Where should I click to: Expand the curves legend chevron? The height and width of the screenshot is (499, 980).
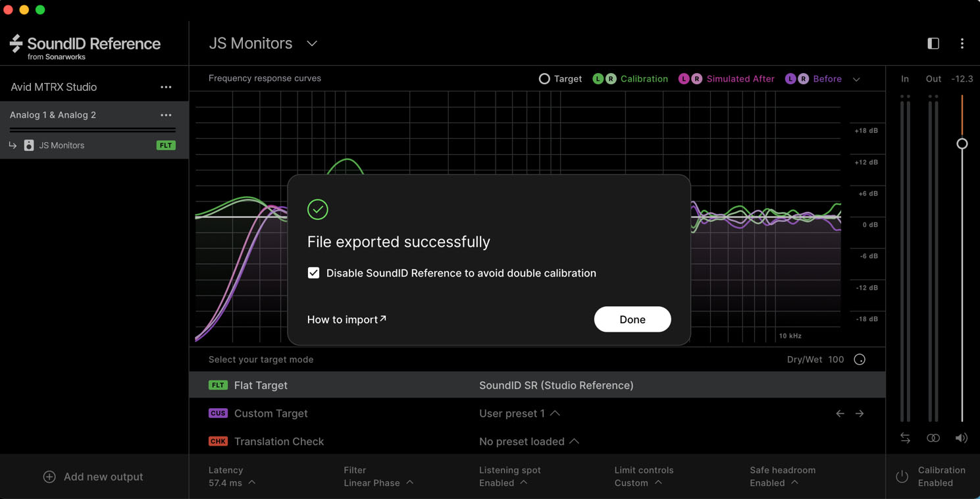(856, 80)
